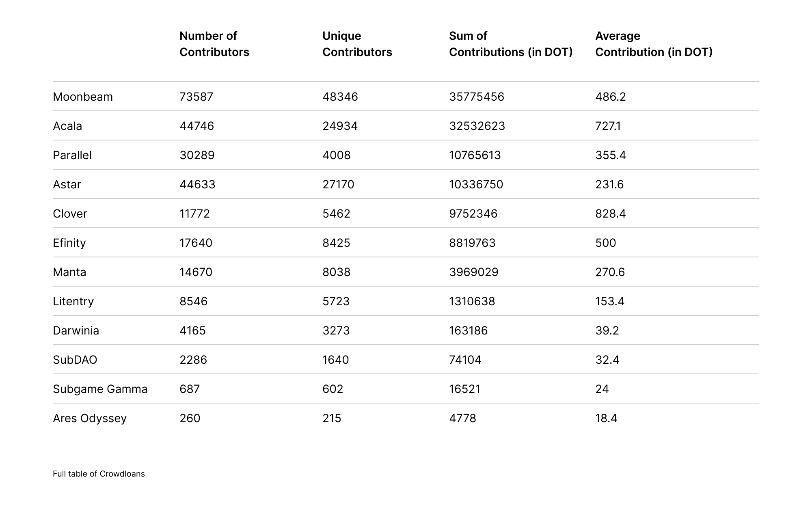Click the Full table of Crowdloans caption
Image resolution: width=812 pixels, height=505 pixels.
99,474
